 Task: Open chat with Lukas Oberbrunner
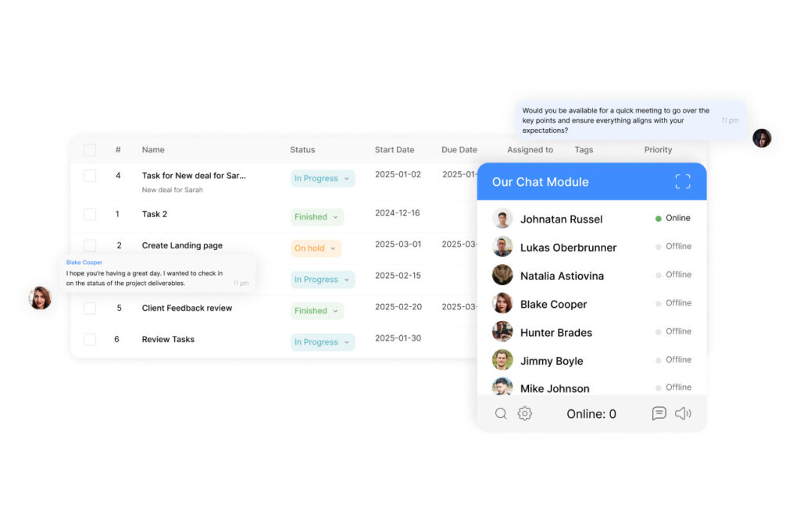click(x=568, y=248)
